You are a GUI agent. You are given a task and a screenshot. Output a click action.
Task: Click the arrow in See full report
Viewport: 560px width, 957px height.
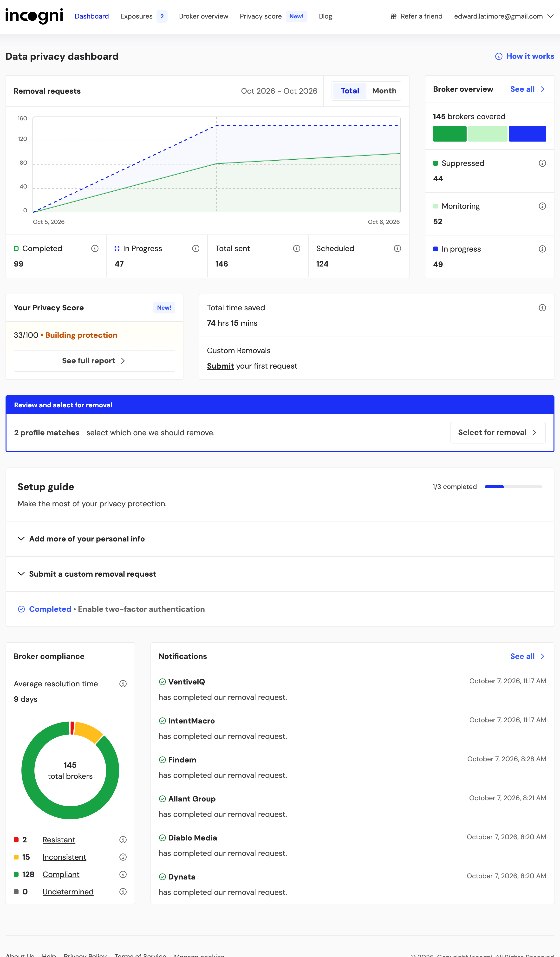[123, 361]
